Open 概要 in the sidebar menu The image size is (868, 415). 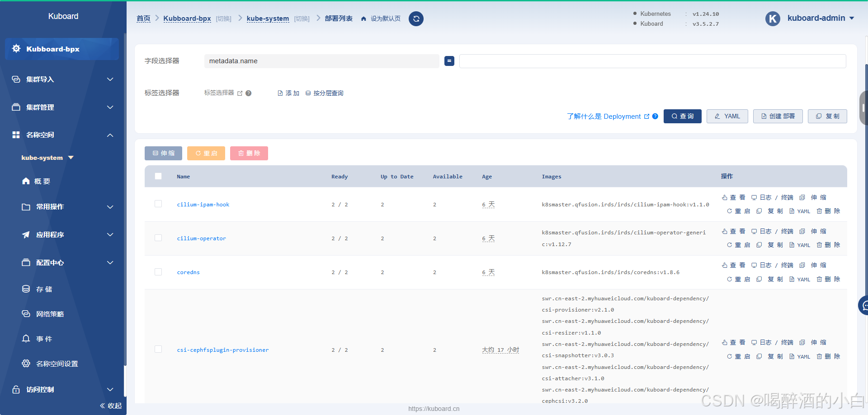pyautogui.click(x=42, y=181)
